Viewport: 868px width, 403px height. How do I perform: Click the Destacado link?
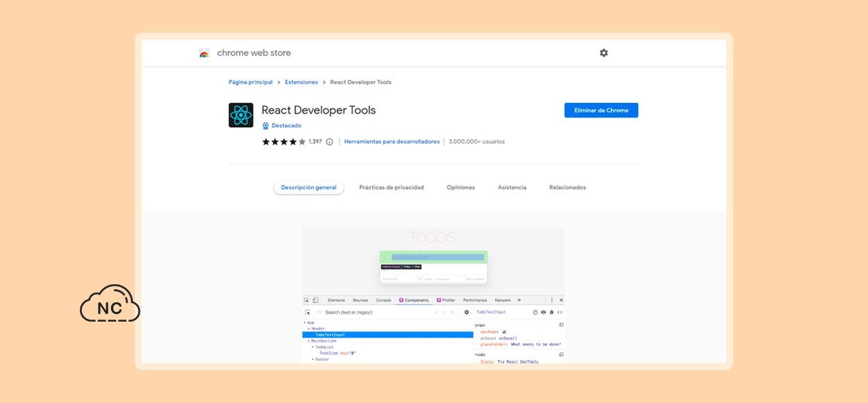click(286, 126)
